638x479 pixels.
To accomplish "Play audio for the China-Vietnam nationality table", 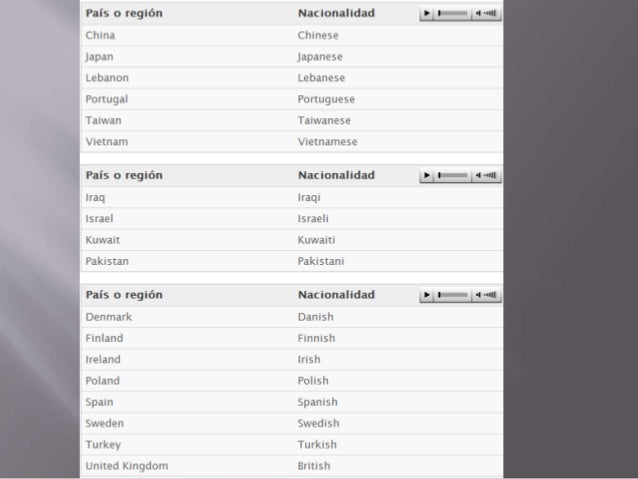I will (x=427, y=15).
